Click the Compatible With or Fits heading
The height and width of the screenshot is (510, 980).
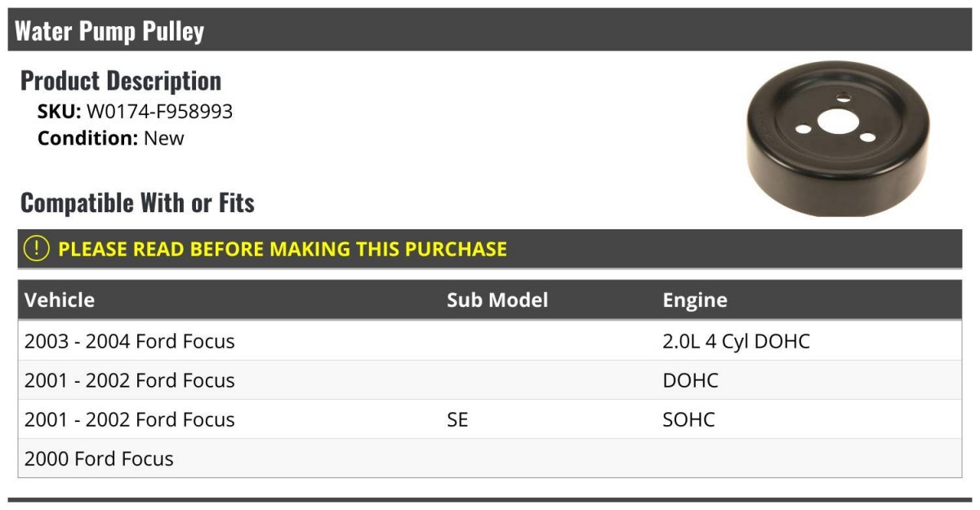(137, 202)
